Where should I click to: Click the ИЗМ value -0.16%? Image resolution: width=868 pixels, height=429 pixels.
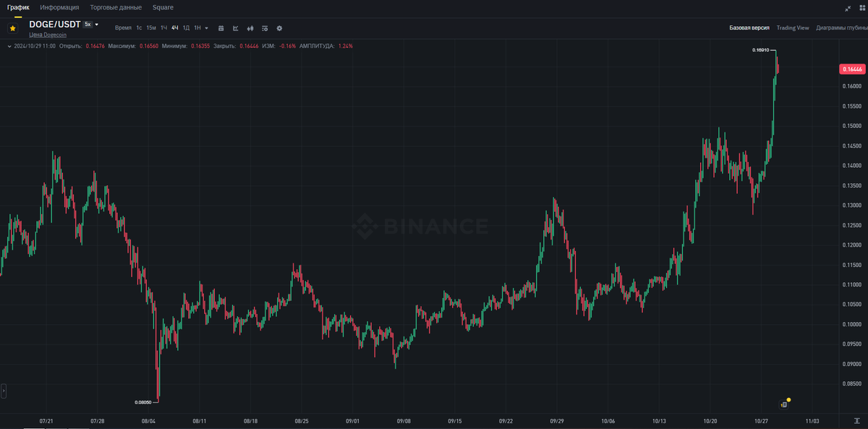click(287, 46)
